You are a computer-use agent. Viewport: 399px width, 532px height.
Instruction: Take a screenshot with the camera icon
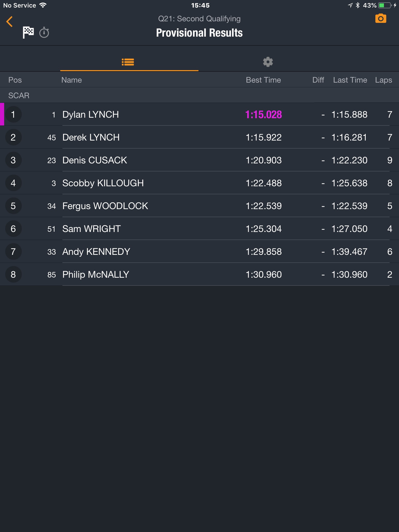tap(381, 18)
